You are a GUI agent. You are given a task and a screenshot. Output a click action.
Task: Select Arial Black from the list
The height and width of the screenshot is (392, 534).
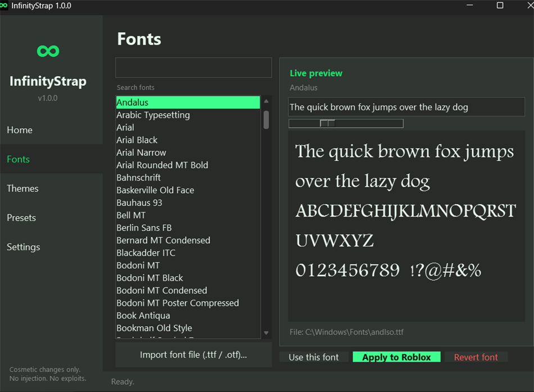point(188,140)
